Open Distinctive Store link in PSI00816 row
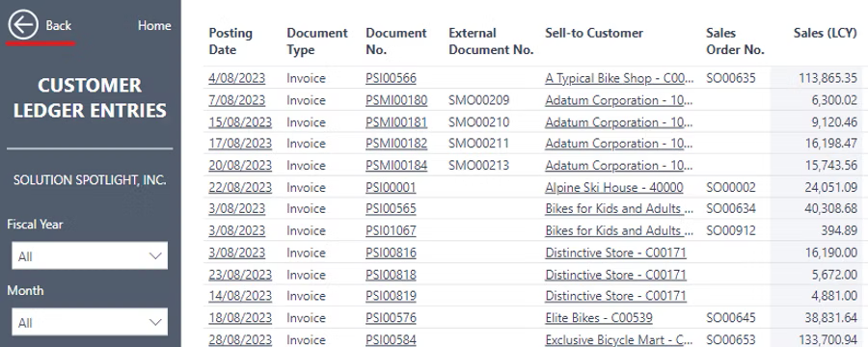Image resolution: width=868 pixels, height=347 pixels. pyautogui.click(x=615, y=253)
